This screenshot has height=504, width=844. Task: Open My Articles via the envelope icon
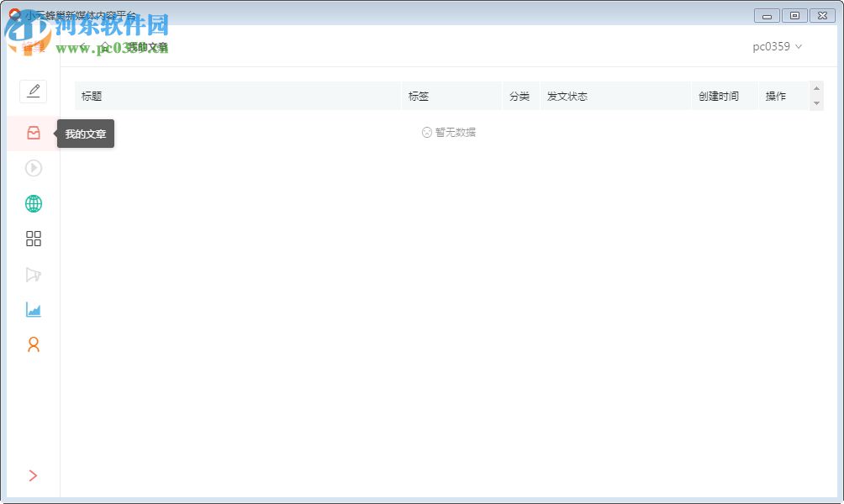click(33, 133)
